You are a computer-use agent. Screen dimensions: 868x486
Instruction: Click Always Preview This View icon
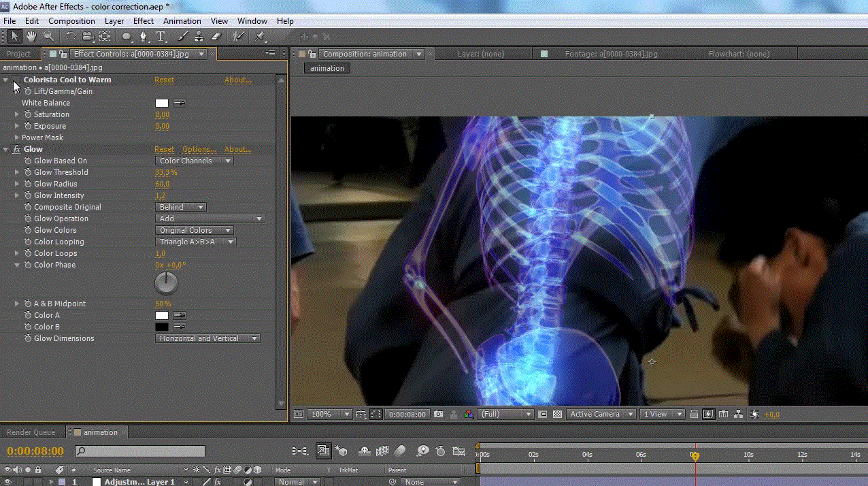[298, 414]
